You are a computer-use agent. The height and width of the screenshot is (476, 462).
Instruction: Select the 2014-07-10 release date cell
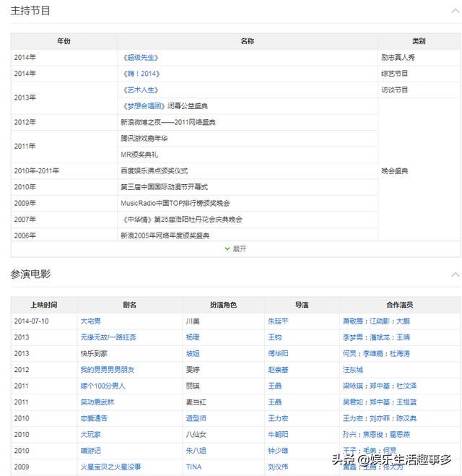pyautogui.click(x=44, y=321)
